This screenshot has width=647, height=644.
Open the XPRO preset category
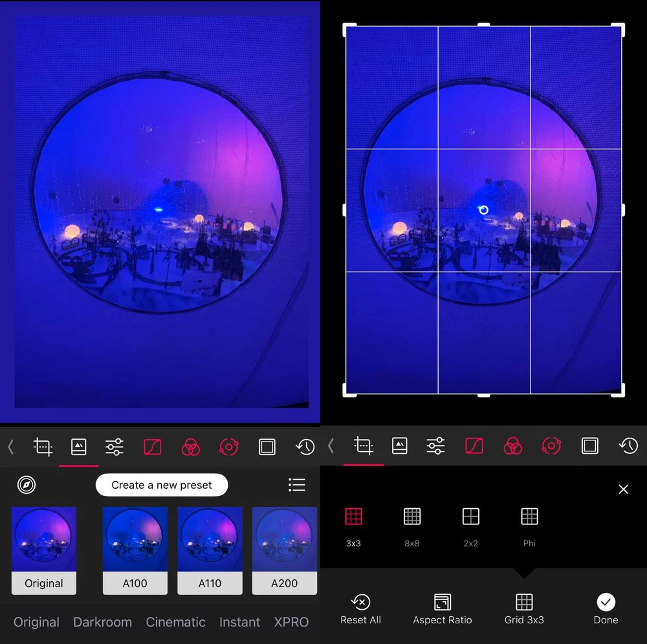click(291, 621)
